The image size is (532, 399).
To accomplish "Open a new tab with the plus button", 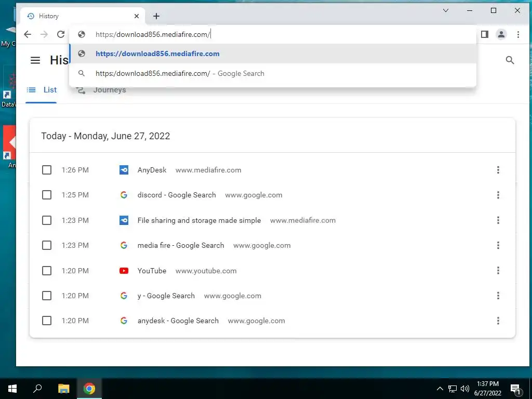I will click(156, 16).
